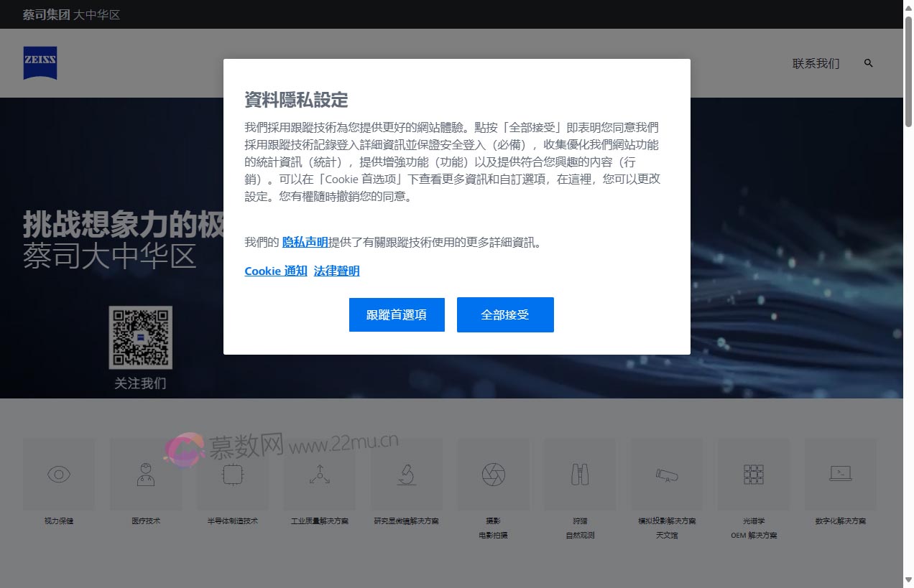Image resolution: width=914 pixels, height=588 pixels.
Task: Click the microscope icon for 研究显微镜解决方案
Action: tap(406, 474)
